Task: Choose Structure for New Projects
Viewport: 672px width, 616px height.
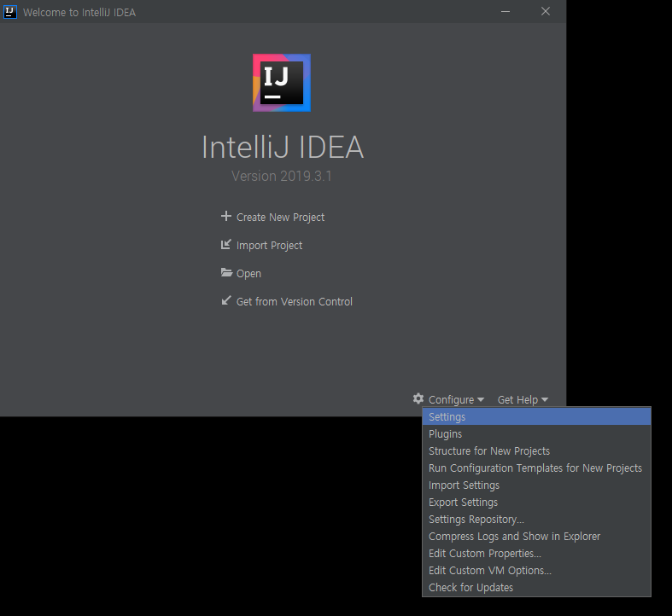Action: [x=536, y=451]
